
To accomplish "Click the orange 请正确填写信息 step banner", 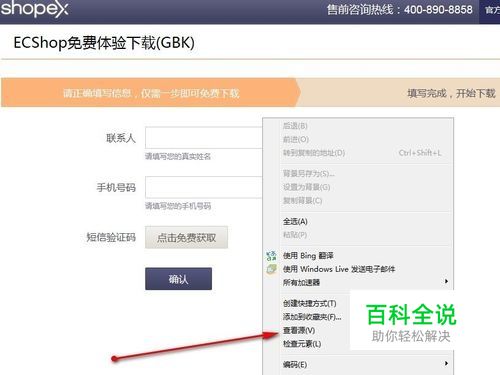I will click(x=151, y=93).
